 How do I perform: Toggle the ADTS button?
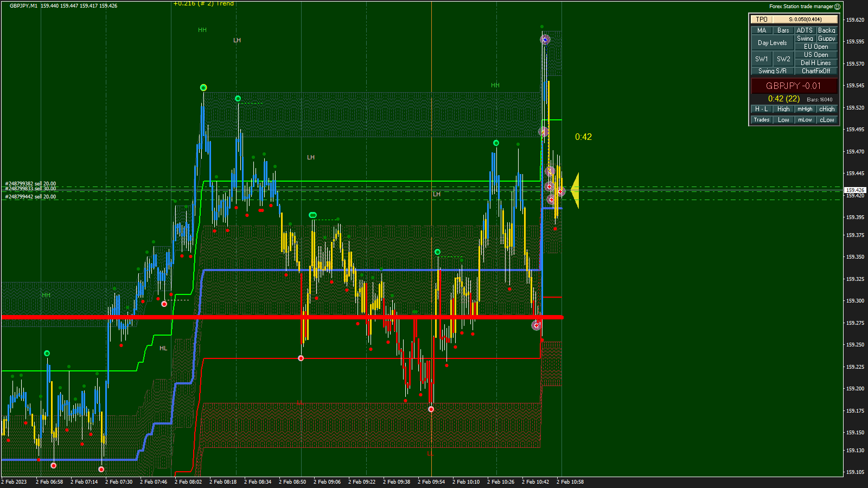coord(805,30)
